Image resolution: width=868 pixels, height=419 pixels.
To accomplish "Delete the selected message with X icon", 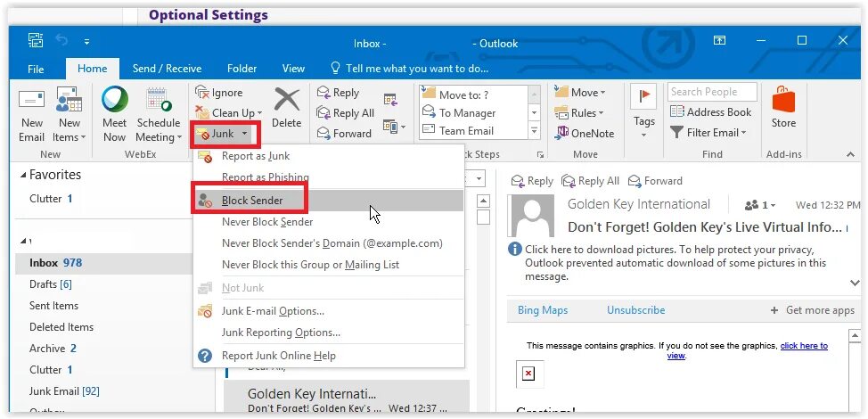I will pos(287,109).
